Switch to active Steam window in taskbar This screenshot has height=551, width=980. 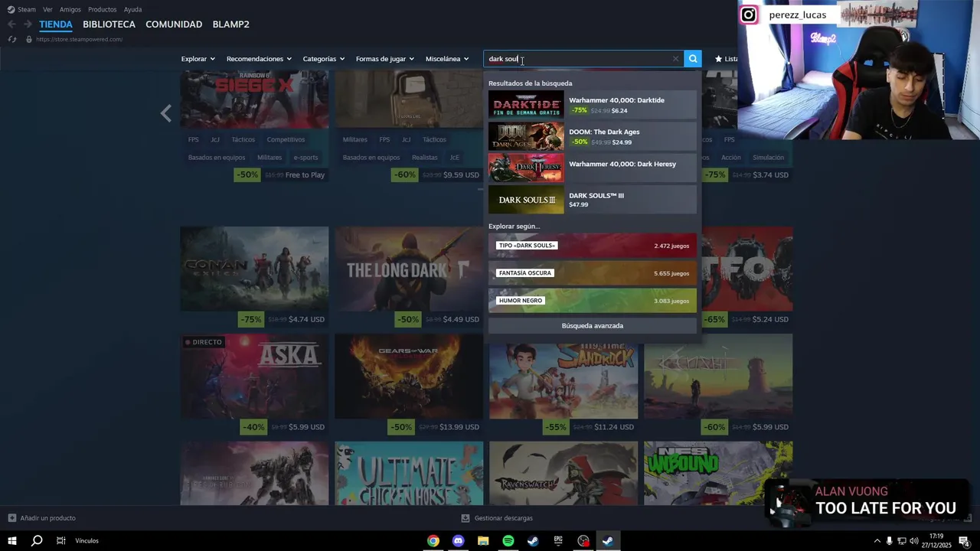[x=607, y=541]
